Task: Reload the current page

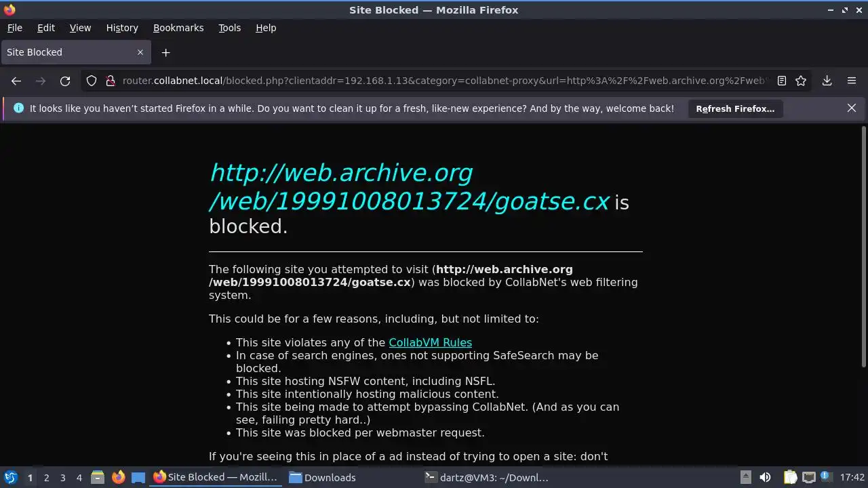Action: [x=65, y=81]
